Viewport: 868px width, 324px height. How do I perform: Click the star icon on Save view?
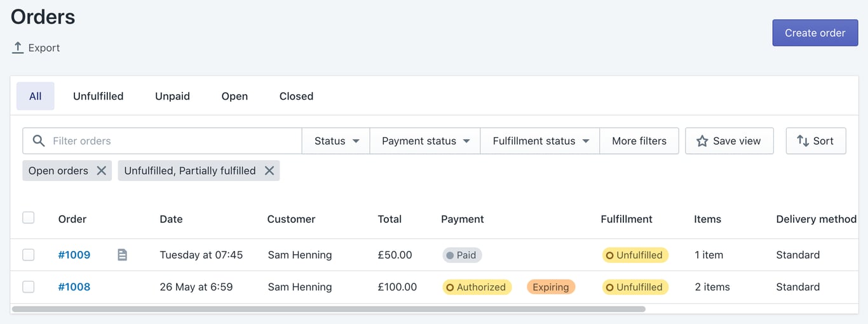[702, 141]
